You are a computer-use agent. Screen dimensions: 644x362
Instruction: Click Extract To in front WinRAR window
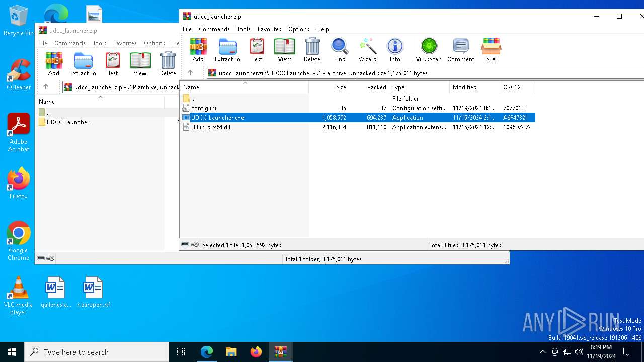227,50
